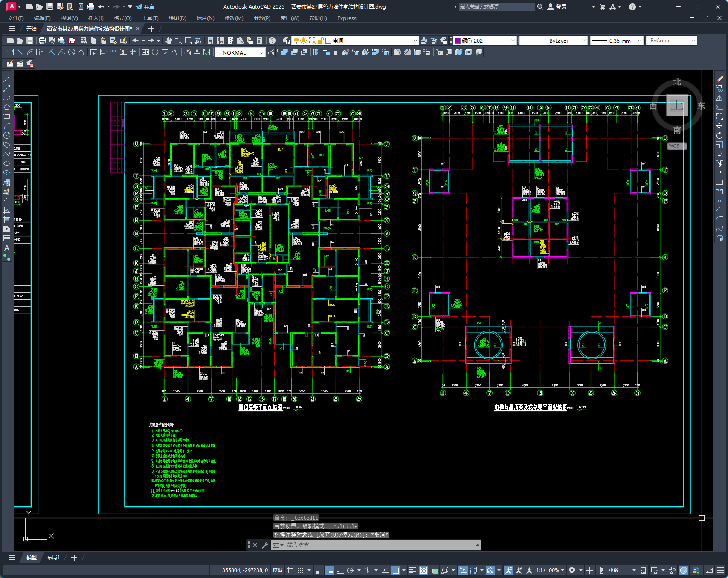Image resolution: width=728 pixels, height=578 pixels.
Task: Toggle the drawing grid display
Action: click(290, 570)
